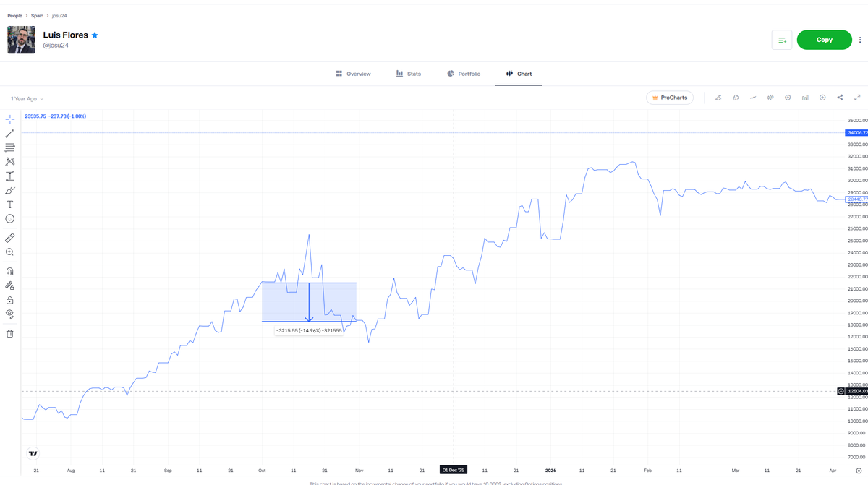Open the 1 Year Ago period dropdown
Screen dimensions: 868x485
pos(27,98)
